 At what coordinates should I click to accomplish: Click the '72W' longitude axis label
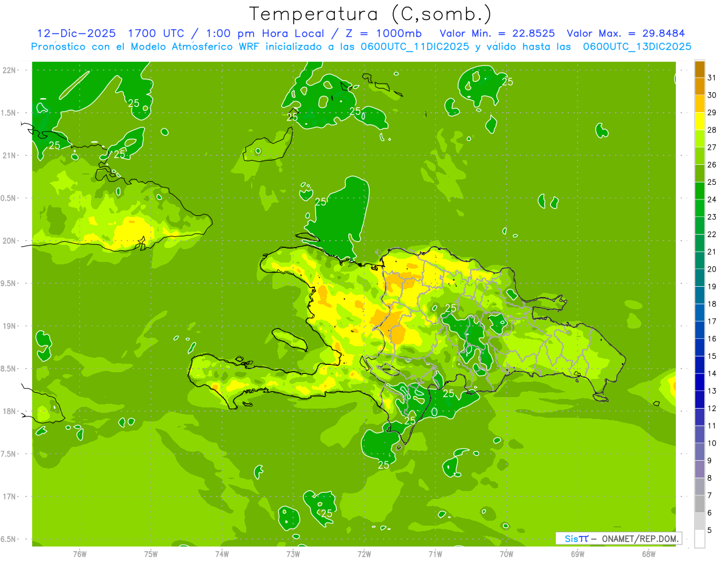pyautogui.click(x=364, y=554)
